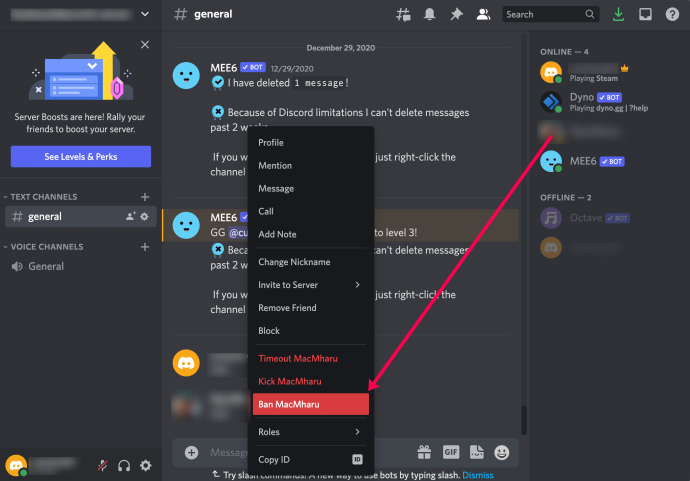
Task: Expand the Roles submenu
Action: 311,432
